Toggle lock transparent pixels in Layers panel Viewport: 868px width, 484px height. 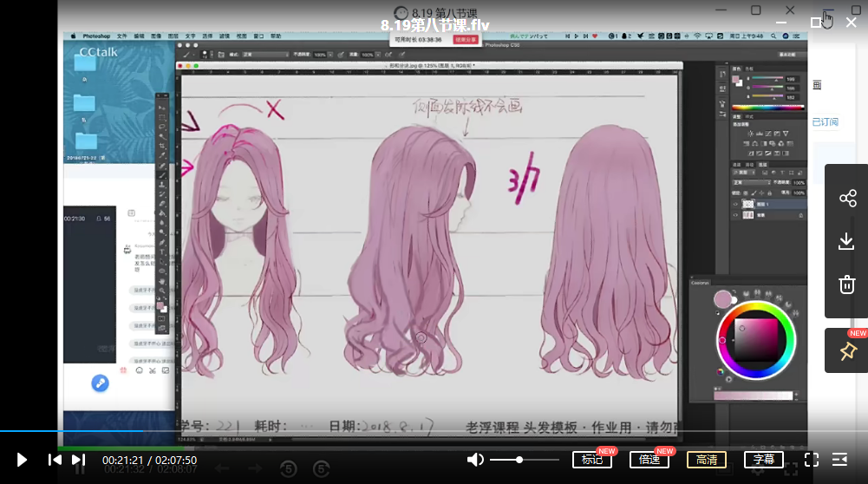tap(746, 193)
